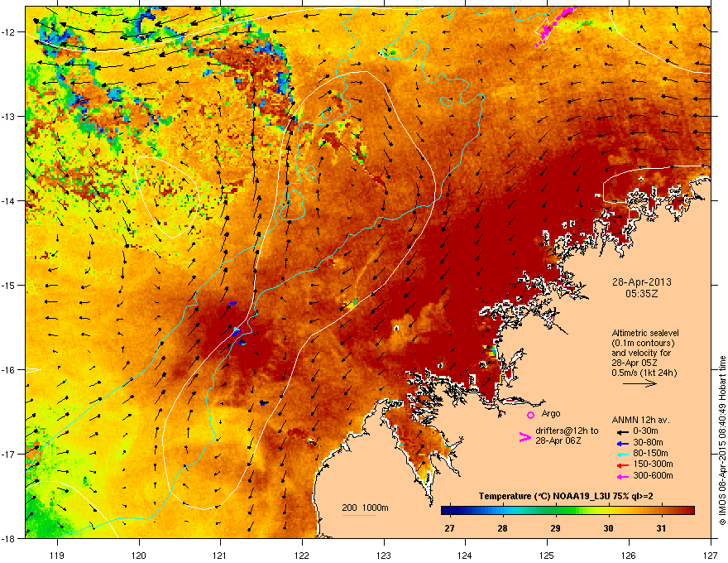Click the longitude axis label 122
Screen dimensions: 728x563
coord(302,555)
